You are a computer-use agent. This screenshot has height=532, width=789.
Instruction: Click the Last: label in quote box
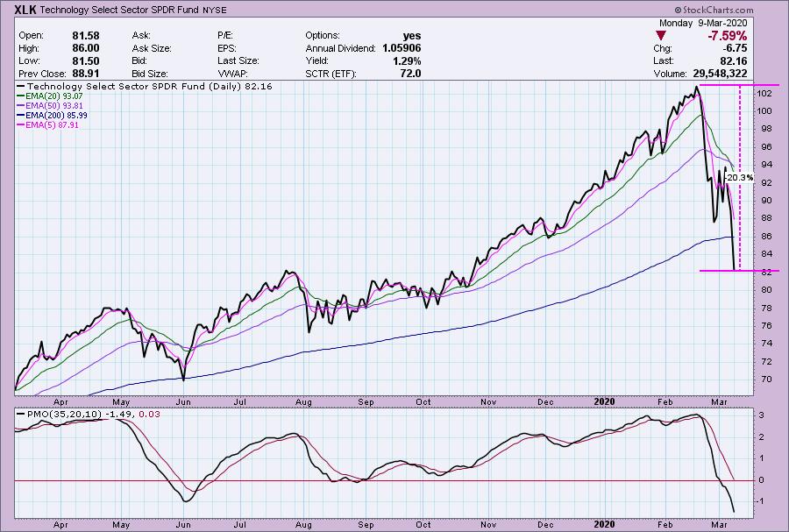click(664, 60)
